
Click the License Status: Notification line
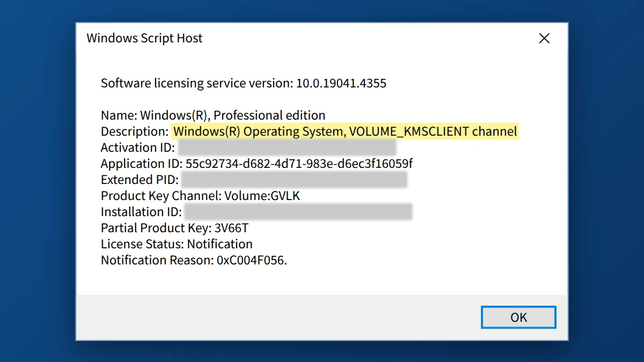177,244
